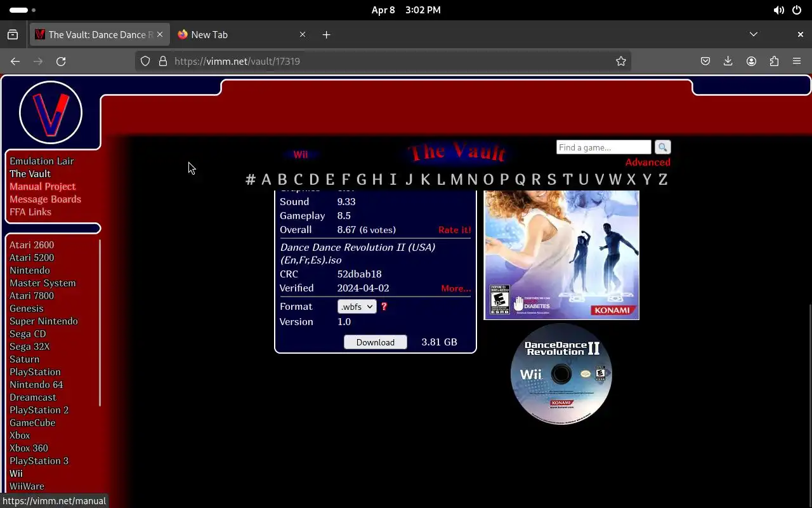Click the red question mark help icon
The height and width of the screenshot is (508, 812).
coord(384,306)
